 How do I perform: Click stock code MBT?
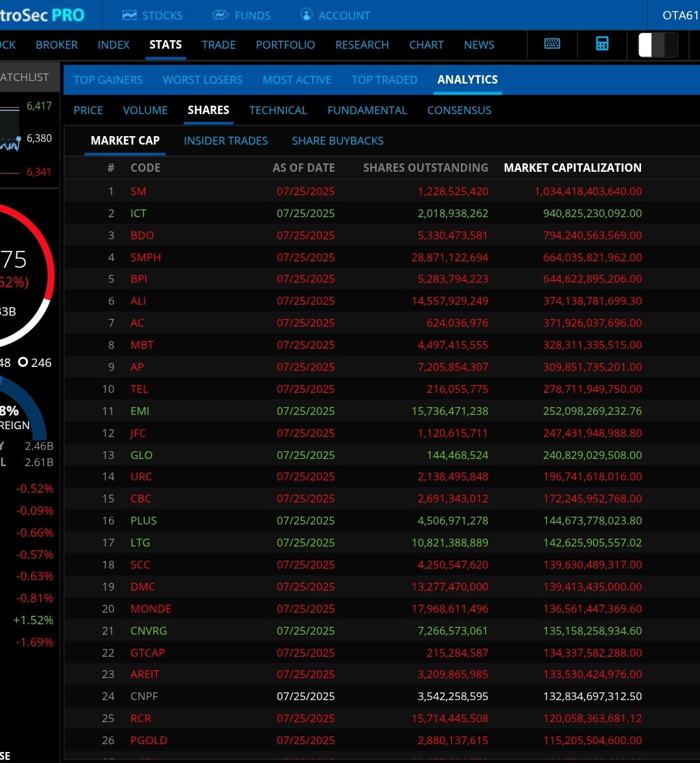(142, 345)
